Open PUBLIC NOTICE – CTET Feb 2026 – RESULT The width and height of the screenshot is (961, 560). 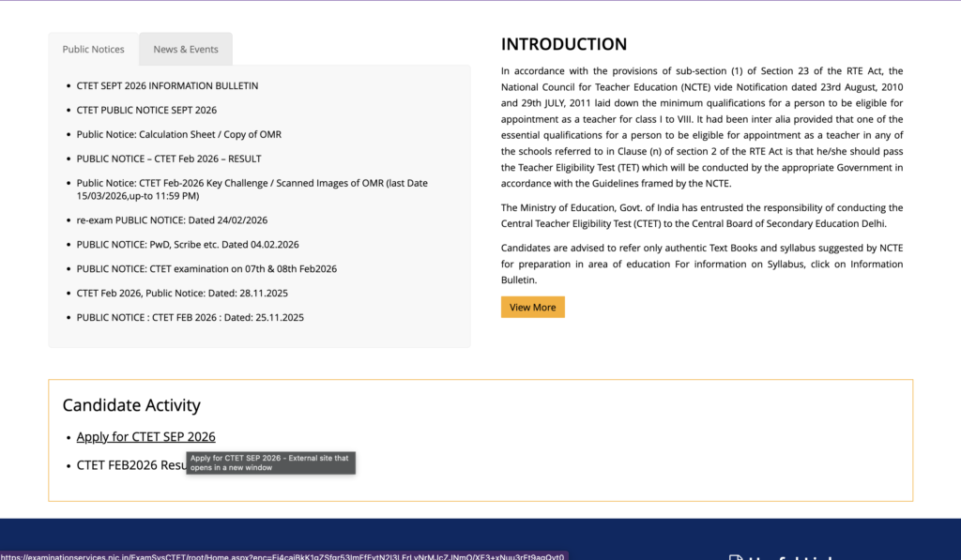point(169,159)
